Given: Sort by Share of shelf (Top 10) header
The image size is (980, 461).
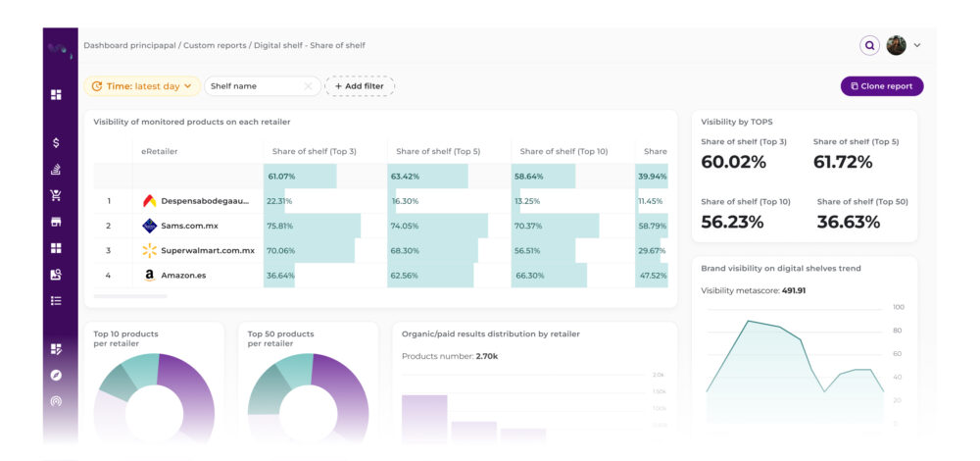Looking at the screenshot, I should point(563,151).
